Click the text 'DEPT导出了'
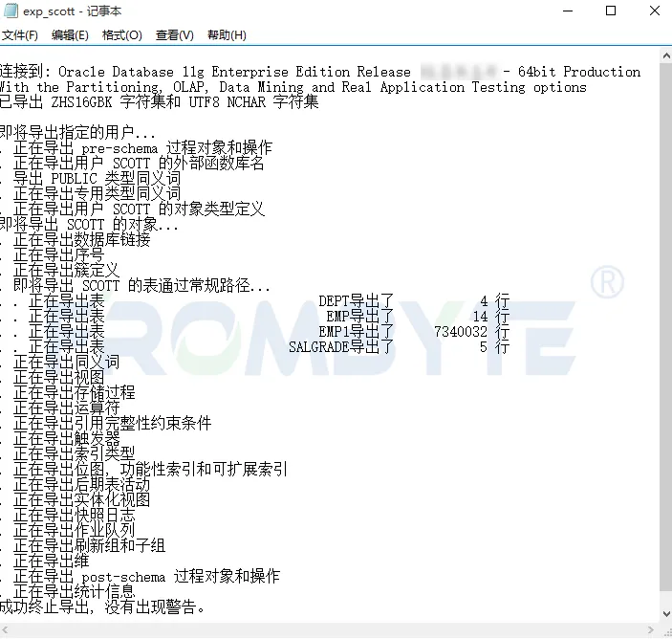 (356, 301)
